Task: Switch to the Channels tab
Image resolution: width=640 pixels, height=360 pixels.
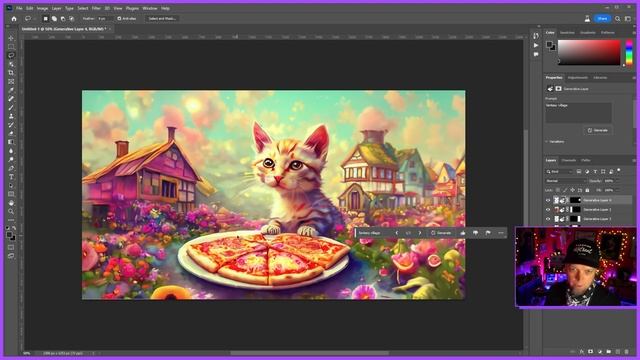Action: (x=569, y=160)
